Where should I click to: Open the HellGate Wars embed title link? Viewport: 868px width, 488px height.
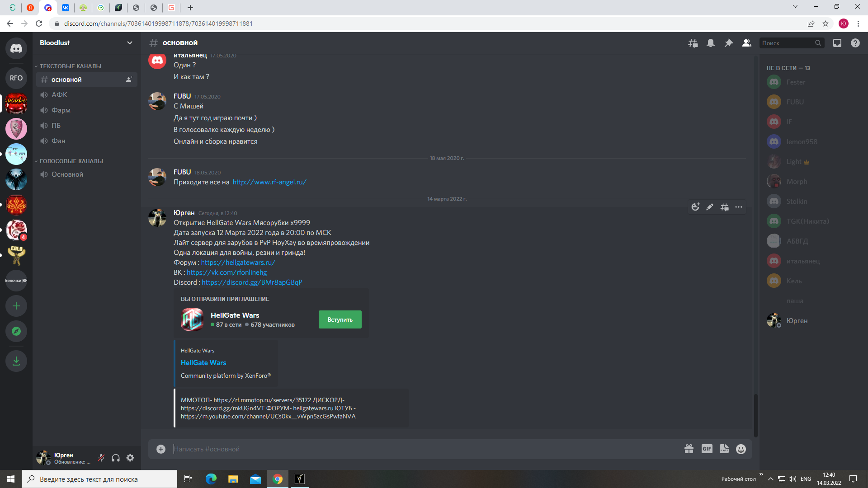click(203, 363)
